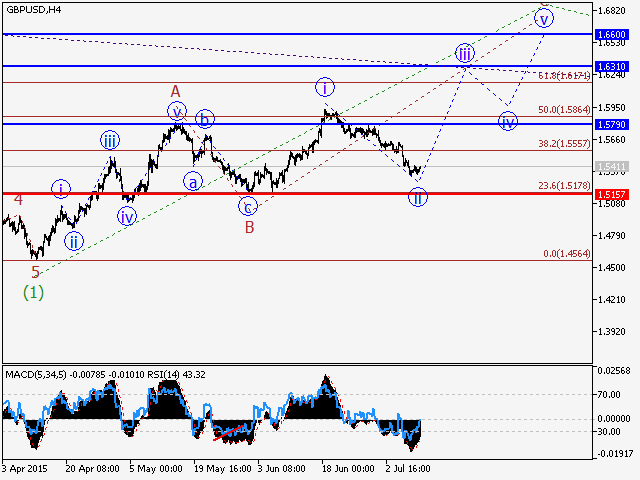Select the 38.2(1.5557) Fibonacci label
Screen dimensions: 640x480
(x=564, y=143)
